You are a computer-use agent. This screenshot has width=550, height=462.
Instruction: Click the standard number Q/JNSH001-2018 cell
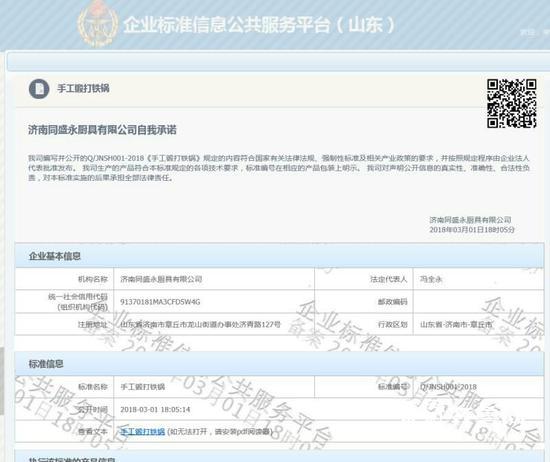[x=478, y=387]
